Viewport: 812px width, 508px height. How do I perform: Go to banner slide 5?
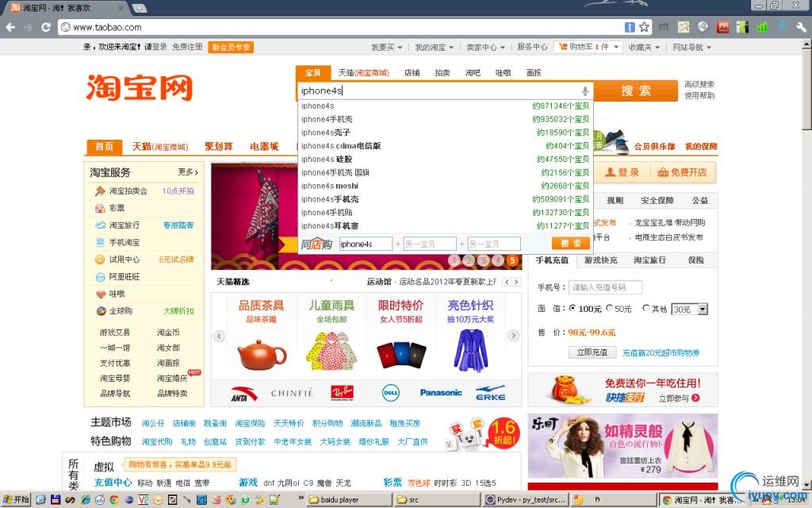pyautogui.click(x=512, y=260)
